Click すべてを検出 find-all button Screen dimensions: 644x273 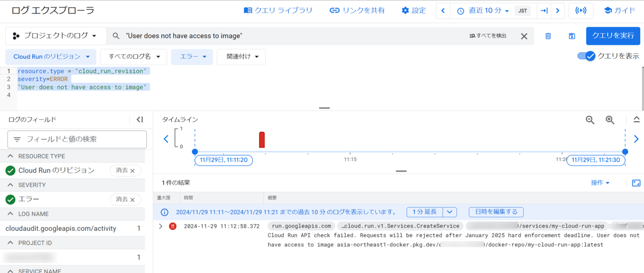pos(488,36)
